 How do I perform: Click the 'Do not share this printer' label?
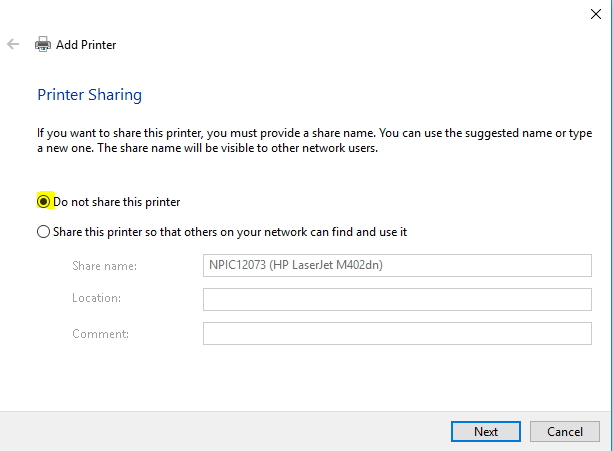coord(117,202)
